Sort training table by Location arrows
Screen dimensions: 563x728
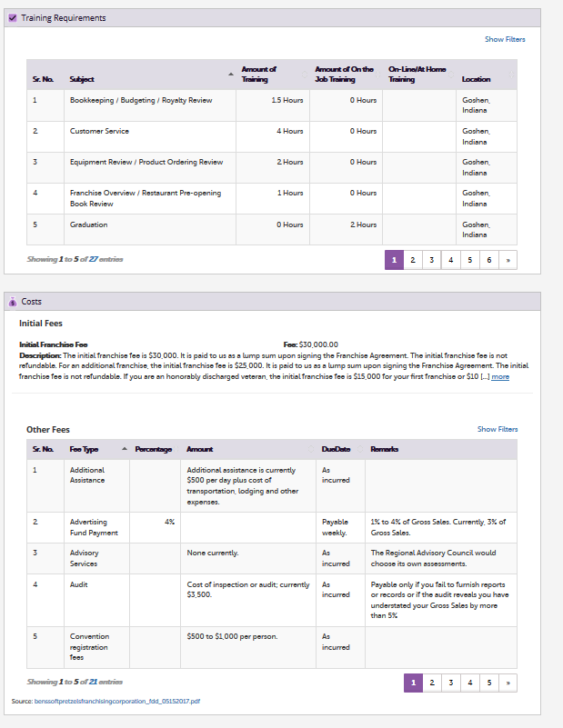click(x=511, y=75)
